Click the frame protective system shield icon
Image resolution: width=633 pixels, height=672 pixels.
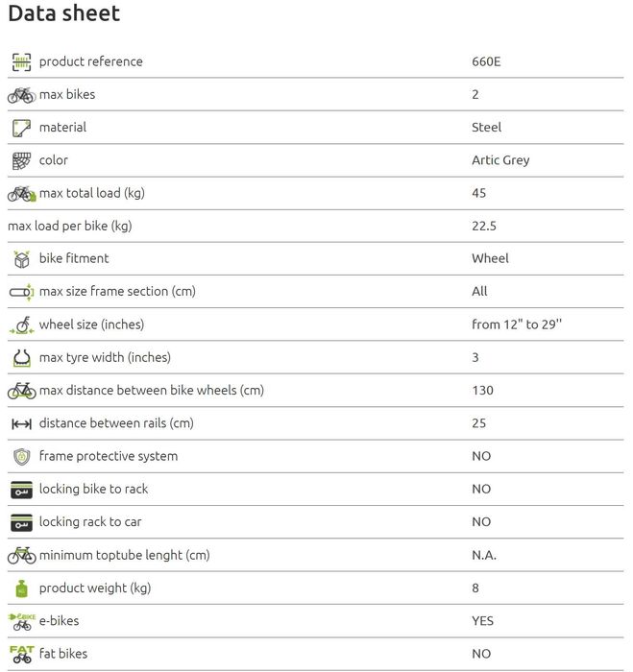(x=21, y=456)
